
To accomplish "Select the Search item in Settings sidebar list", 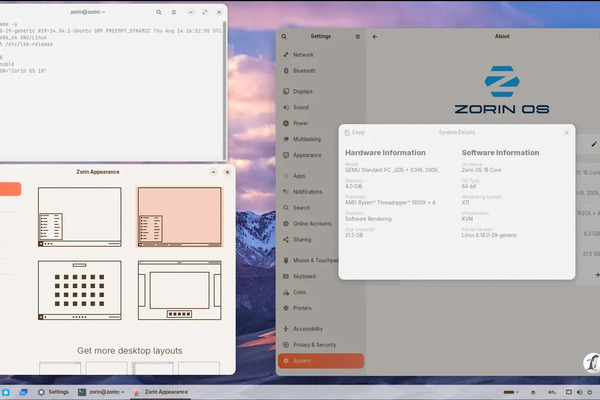I will [x=321, y=208].
